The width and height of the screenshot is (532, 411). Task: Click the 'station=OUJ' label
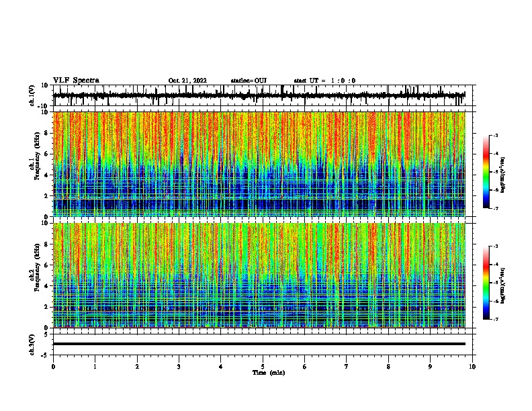click(x=249, y=81)
